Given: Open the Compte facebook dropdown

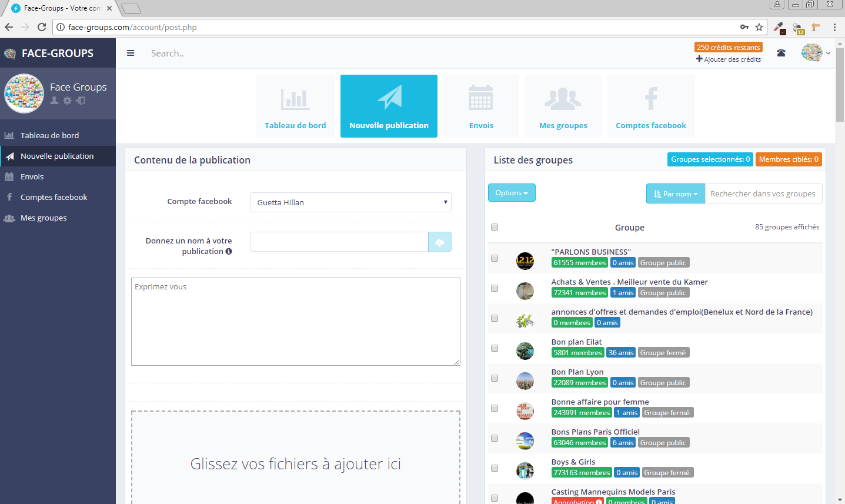Looking at the screenshot, I should click(x=350, y=202).
